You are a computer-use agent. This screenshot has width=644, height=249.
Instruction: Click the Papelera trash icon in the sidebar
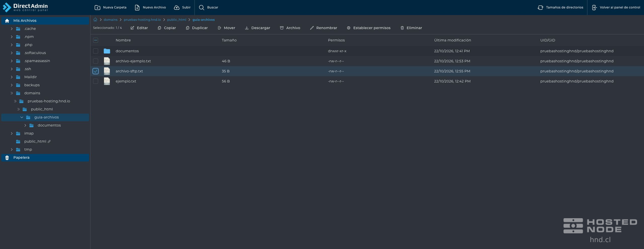point(7,157)
